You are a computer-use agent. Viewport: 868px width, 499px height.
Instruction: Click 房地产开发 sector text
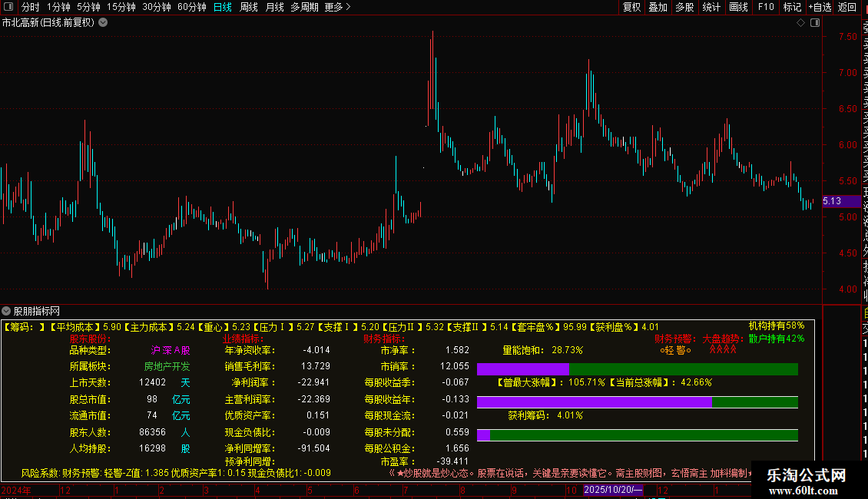167,366
